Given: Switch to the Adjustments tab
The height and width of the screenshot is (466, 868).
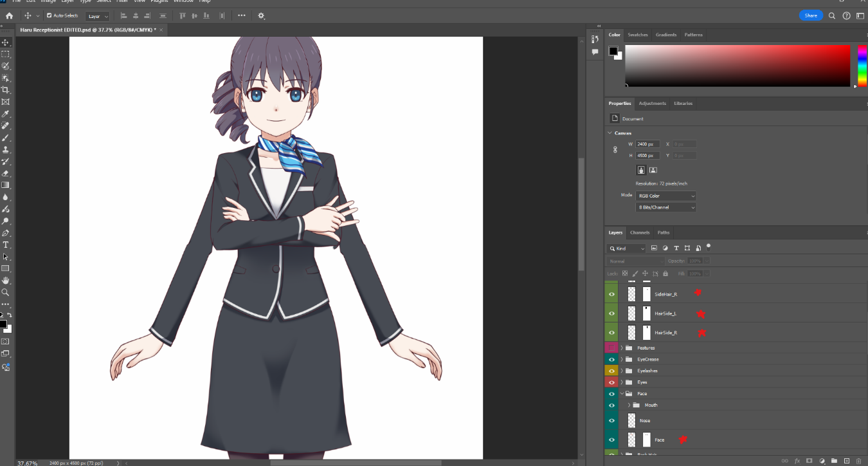Looking at the screenshot, I should click(x=652, y=103).
